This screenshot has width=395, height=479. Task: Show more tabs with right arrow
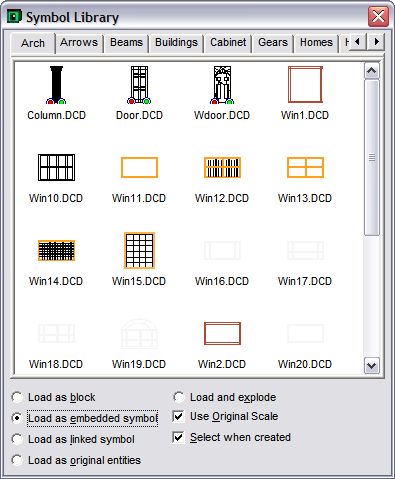[x=376, y=42]
